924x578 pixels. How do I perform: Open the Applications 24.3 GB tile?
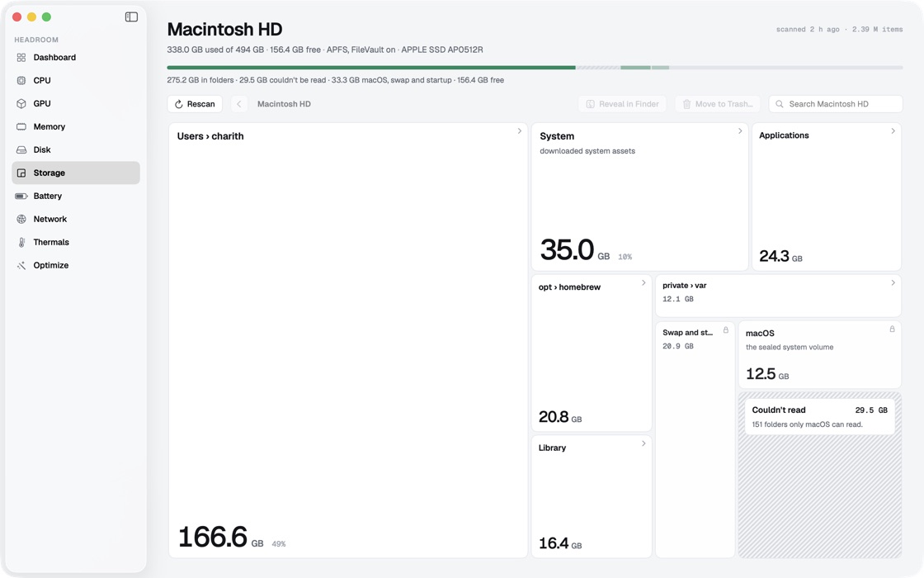click(826, 197)
